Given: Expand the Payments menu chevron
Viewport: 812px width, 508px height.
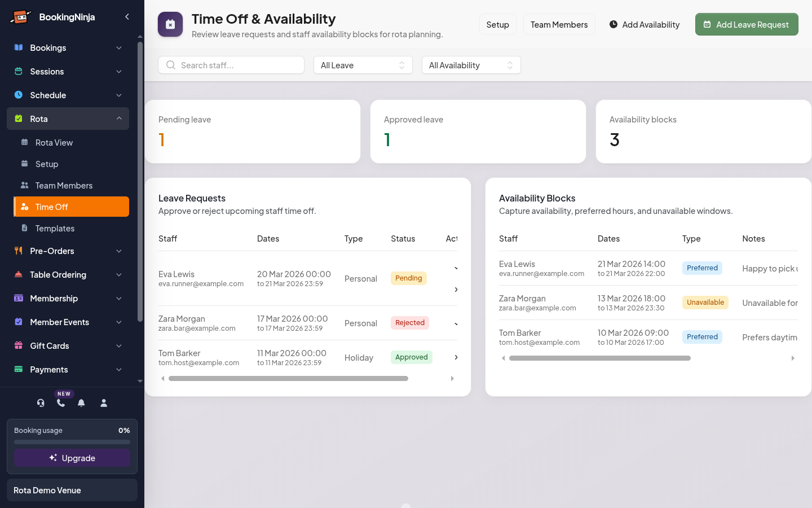Looking at the screenshot, I should [119, 370].
